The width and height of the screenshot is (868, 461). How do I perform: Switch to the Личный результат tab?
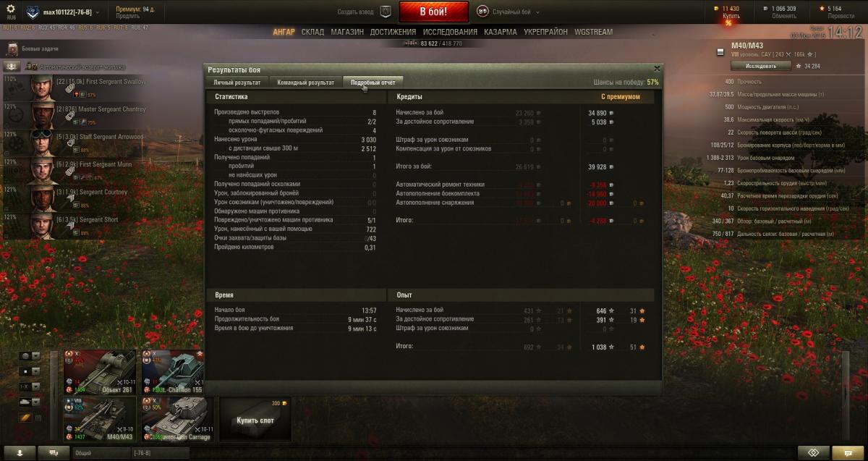pos(237,83)
